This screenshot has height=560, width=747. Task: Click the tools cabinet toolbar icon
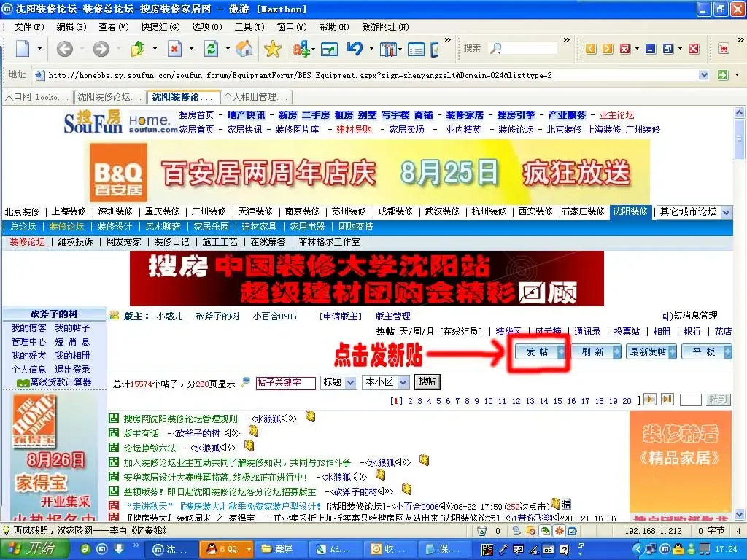click(x=388, y=49)
